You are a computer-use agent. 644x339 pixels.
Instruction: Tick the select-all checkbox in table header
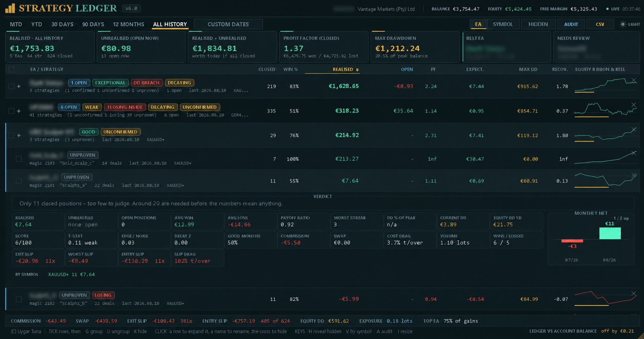tap(12, 69)
